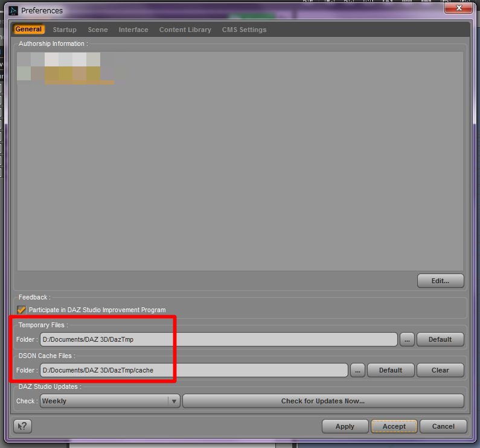Open the CMS Settings tab

[244, 30]
